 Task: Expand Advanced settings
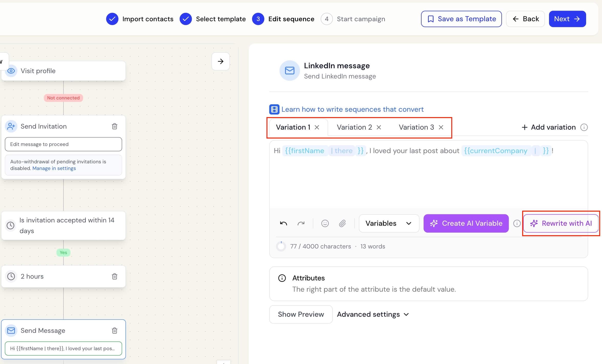click(x=373, y=314)
